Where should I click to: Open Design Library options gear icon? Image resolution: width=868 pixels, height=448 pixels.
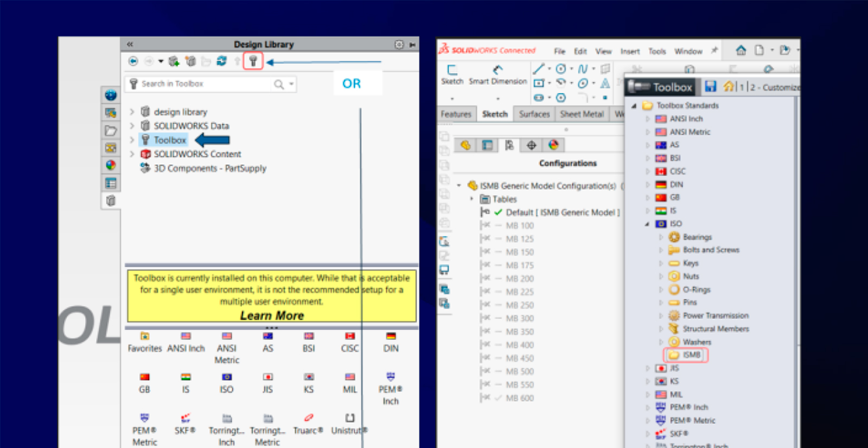pos(399,45)
